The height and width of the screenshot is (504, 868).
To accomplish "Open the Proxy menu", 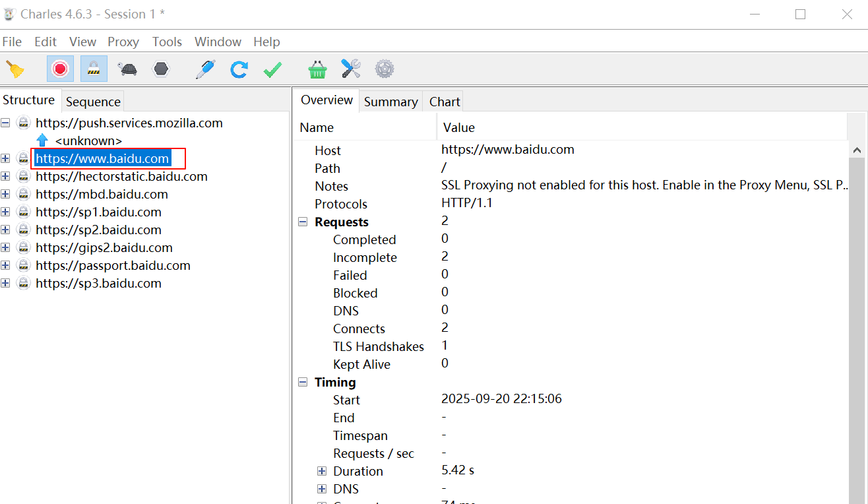I will (123, 42).
